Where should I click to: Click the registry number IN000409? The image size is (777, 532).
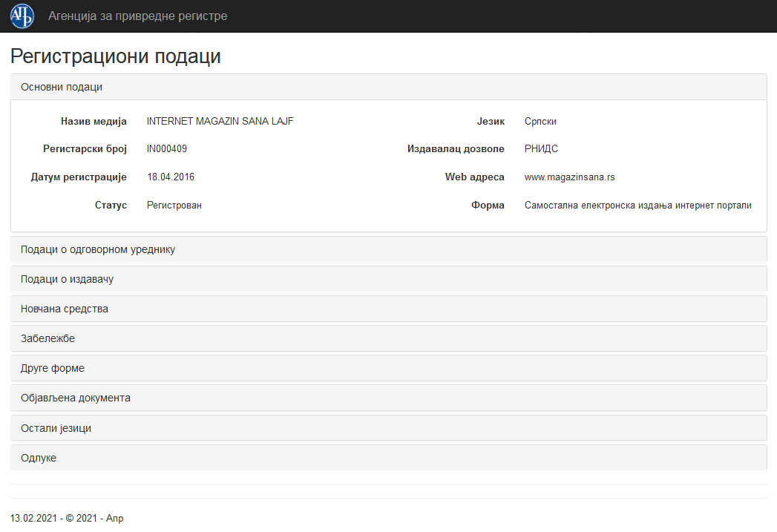167,149
